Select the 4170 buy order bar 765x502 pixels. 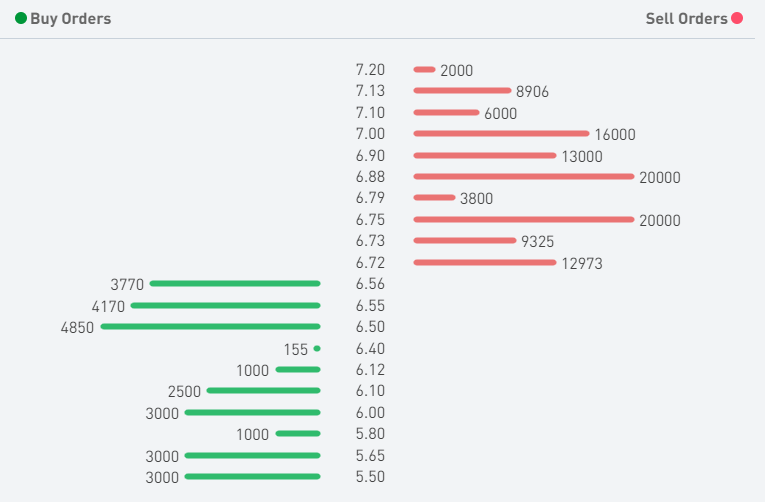226,306
